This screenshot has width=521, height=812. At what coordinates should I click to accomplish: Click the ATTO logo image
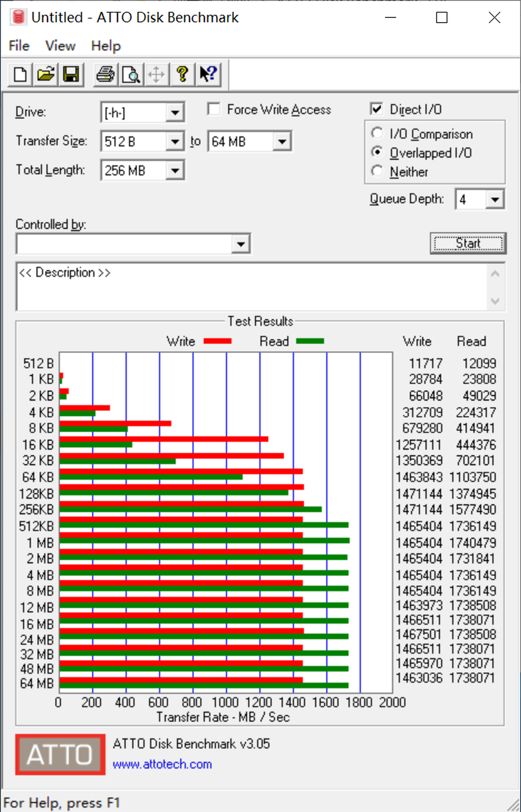60,754
